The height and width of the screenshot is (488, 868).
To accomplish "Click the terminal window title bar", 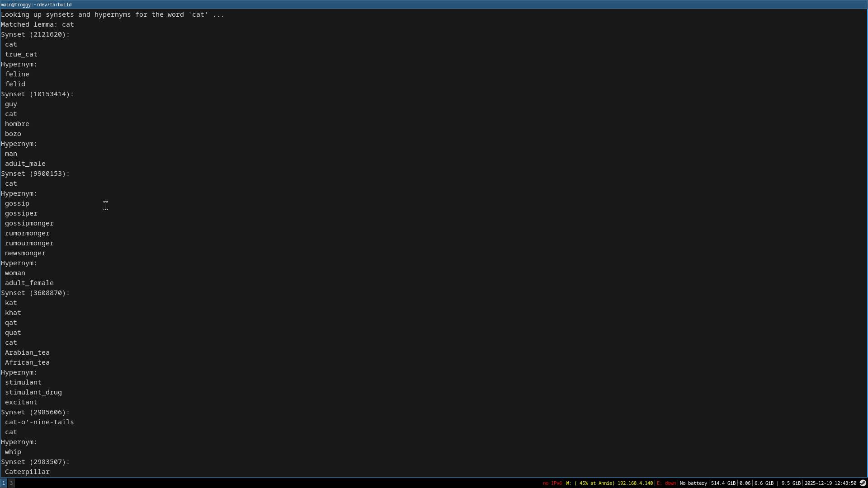I will (434, 5).
